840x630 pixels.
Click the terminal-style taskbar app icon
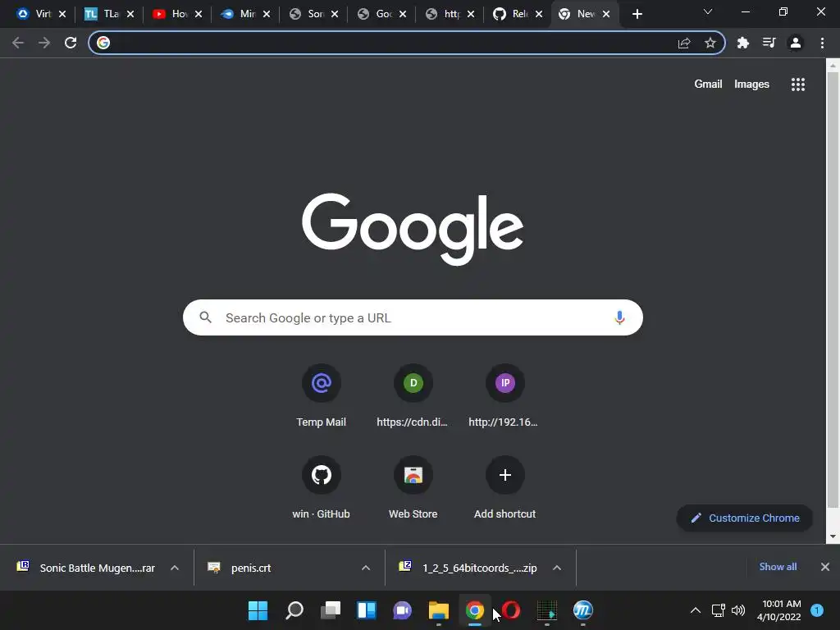pos(547,610)
